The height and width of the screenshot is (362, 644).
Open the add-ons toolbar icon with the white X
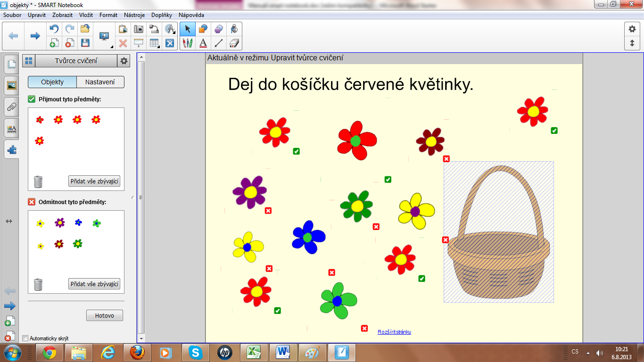coord(170,43)
